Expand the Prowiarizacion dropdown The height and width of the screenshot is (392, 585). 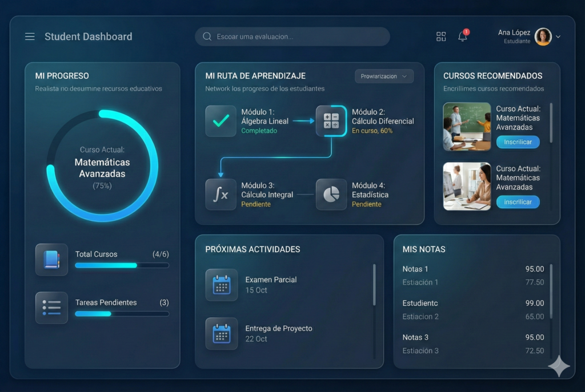pyautogui.click(x=384, y=76)
